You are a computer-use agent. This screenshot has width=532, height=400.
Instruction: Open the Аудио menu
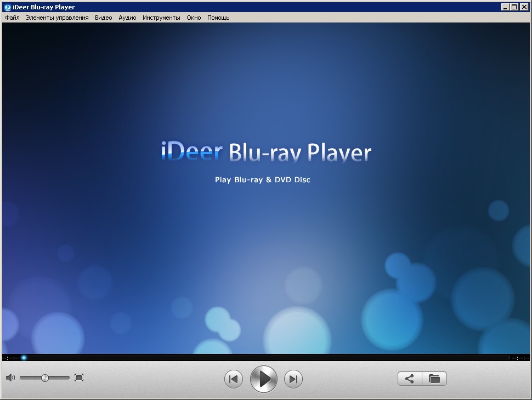[127, 18]
